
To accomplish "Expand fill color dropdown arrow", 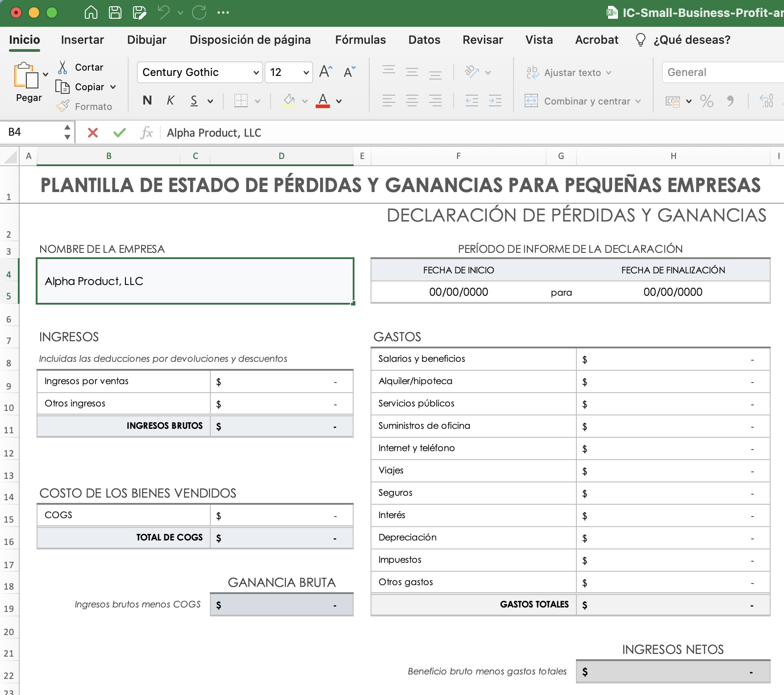I will [x=305, y=101].
